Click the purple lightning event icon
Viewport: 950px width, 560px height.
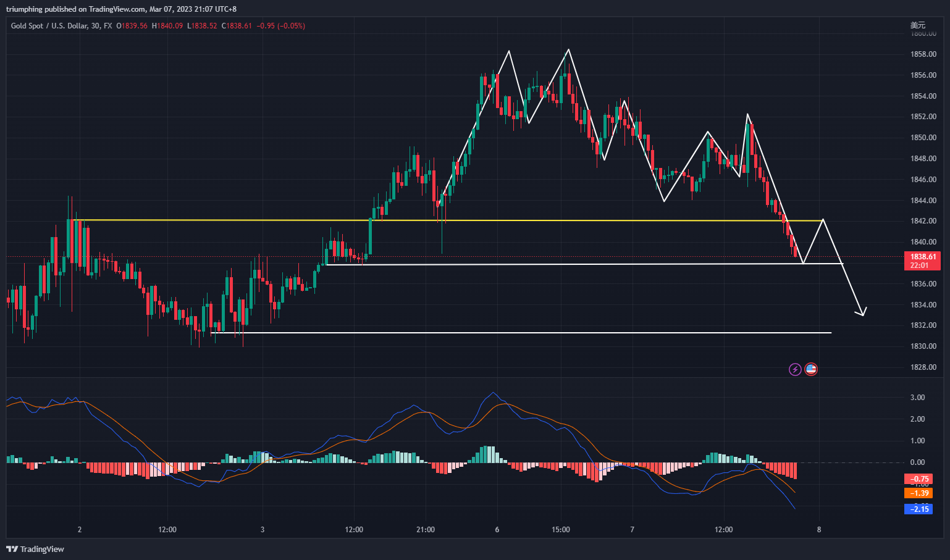tap(796, 369)
